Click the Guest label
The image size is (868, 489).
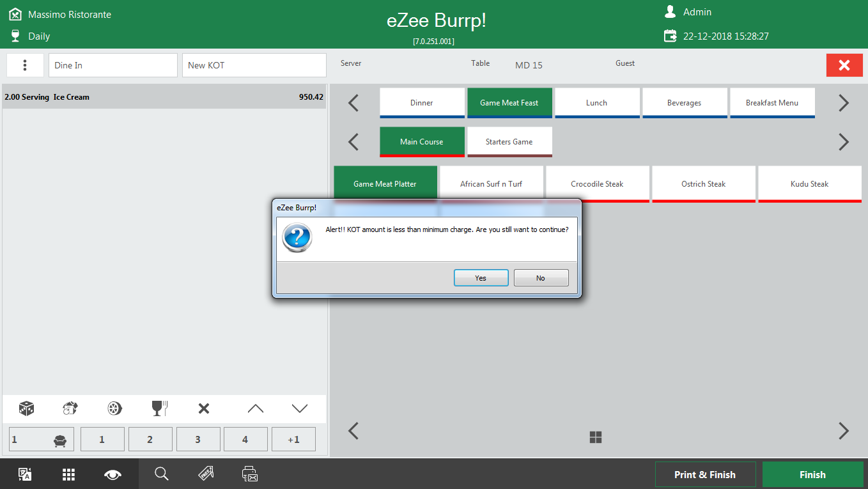(x=625, y=63)
